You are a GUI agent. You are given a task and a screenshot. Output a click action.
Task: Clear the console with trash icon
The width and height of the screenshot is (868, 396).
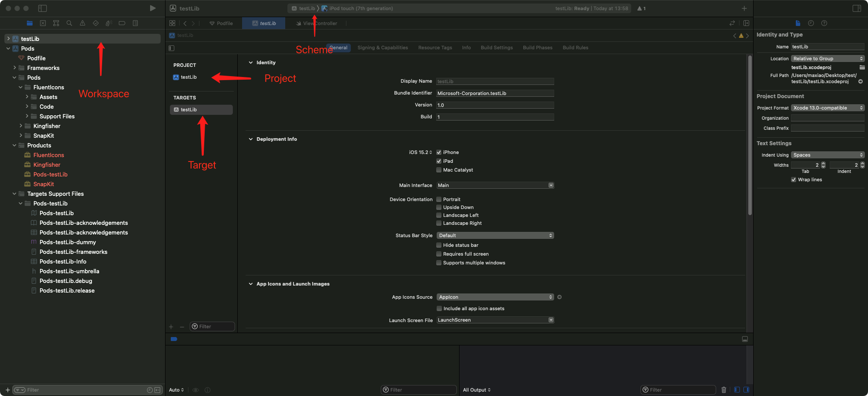724,390
